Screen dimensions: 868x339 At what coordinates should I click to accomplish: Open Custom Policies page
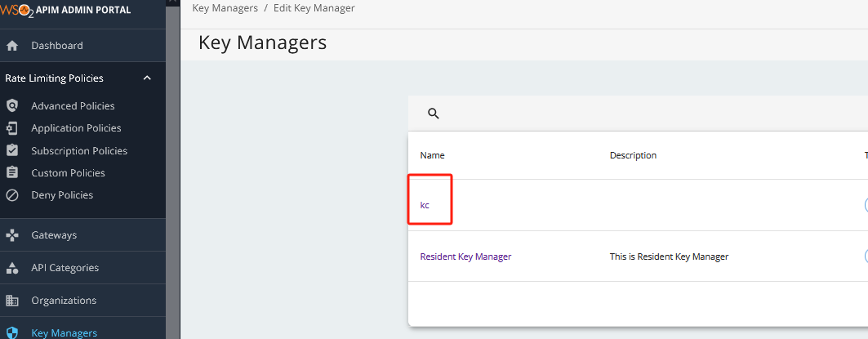(68, 173)
